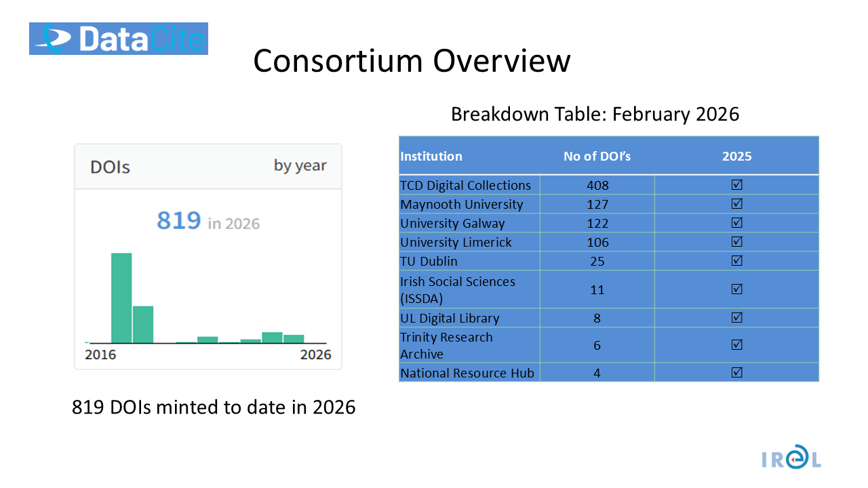
Task: Toggle the National Resource Hub checkbox
Action: (737, 373)
